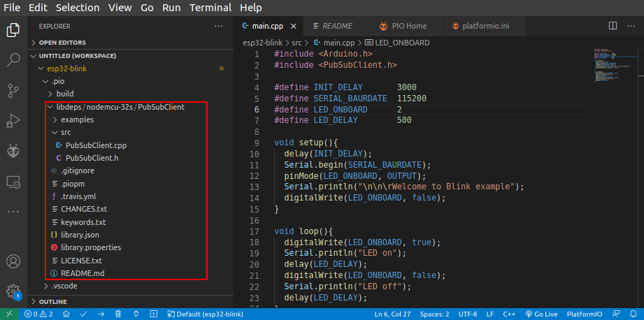Show errors and warnings count in status bar
Viewport: 644px width, 320px height.
click(39, 314)
